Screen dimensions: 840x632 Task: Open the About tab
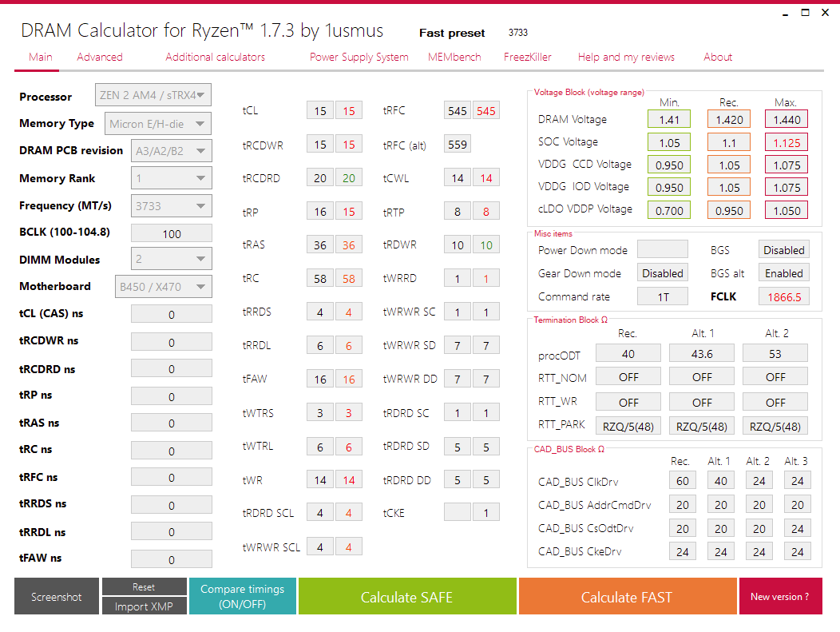click(717, 57)
